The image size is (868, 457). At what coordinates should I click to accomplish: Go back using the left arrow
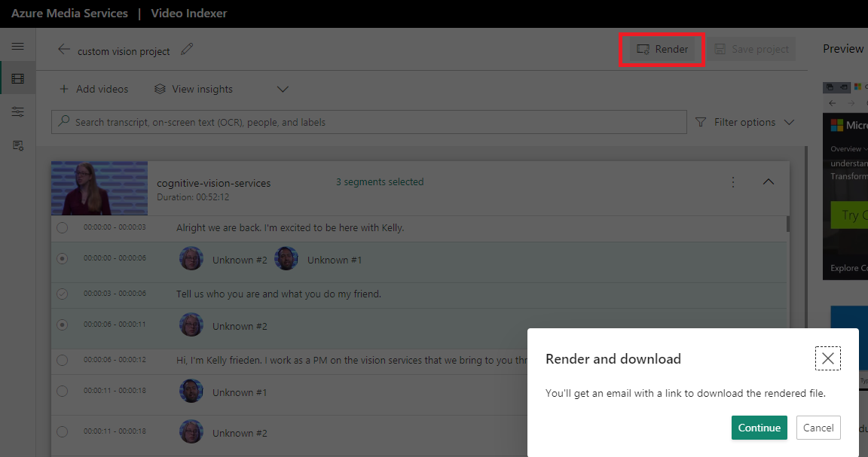coord(63,49)
